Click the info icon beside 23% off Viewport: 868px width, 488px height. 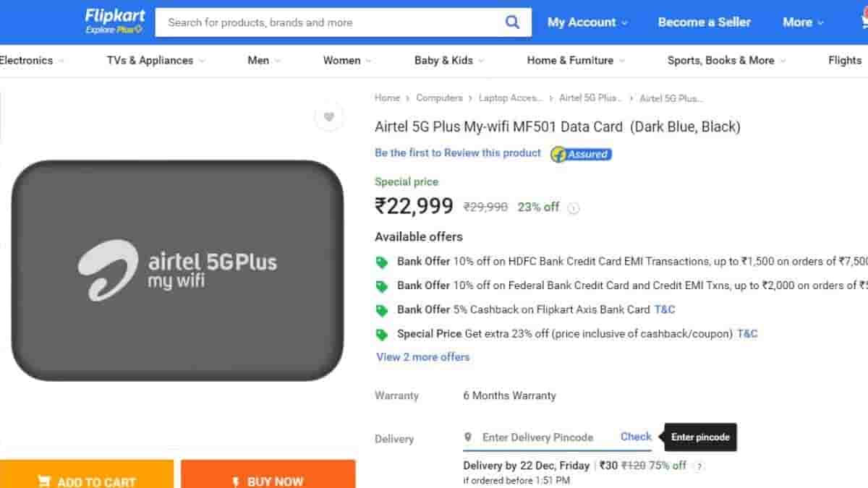[574, 208]
